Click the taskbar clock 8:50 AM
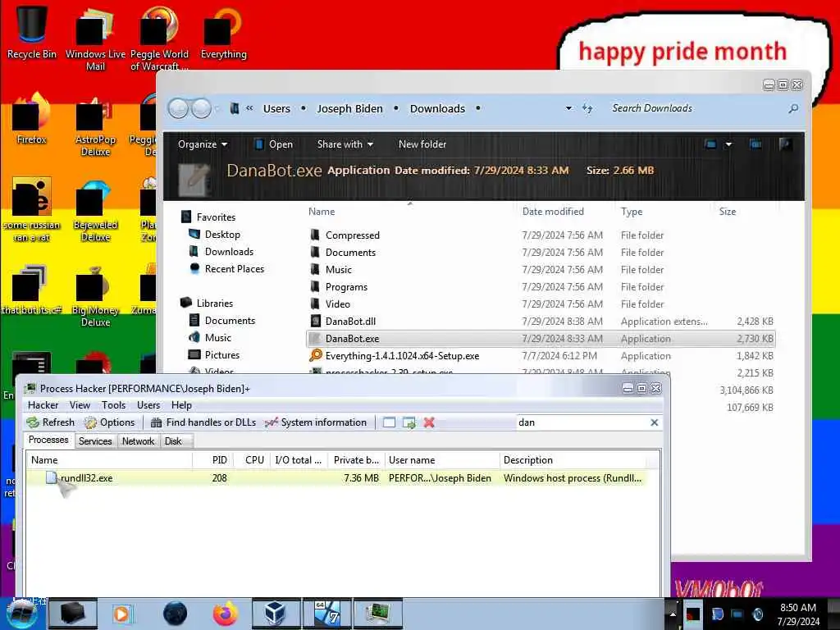 point(798,614)
